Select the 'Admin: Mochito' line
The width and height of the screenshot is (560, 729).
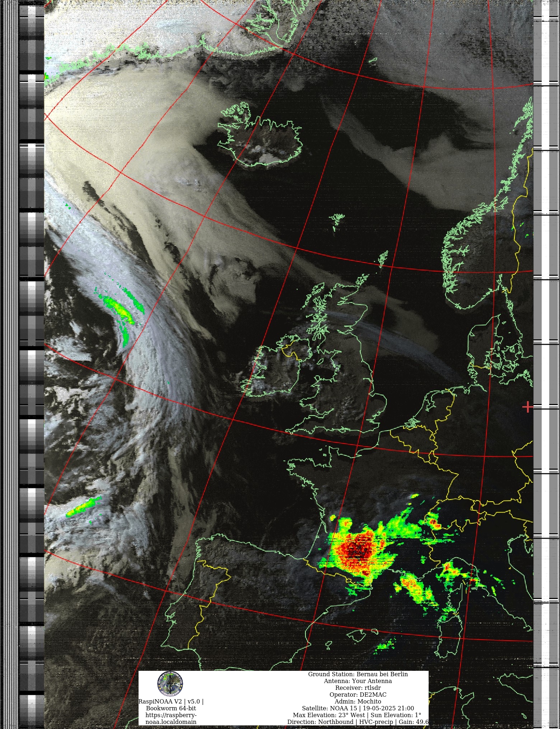coord(358,701)
